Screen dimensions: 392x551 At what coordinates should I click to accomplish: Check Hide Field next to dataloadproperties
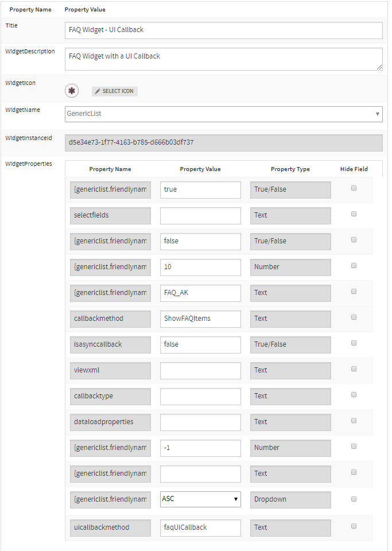[354, 420]
